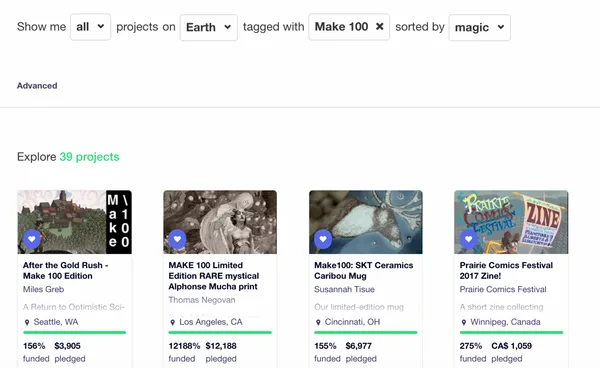Click creator Prairie Comics Festival under the title

(x=503, y=289)
